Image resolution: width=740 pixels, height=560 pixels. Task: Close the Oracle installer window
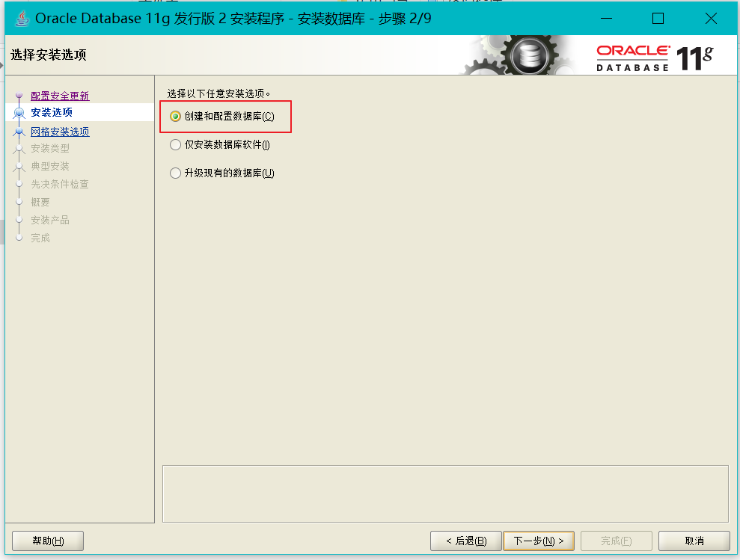711,19
